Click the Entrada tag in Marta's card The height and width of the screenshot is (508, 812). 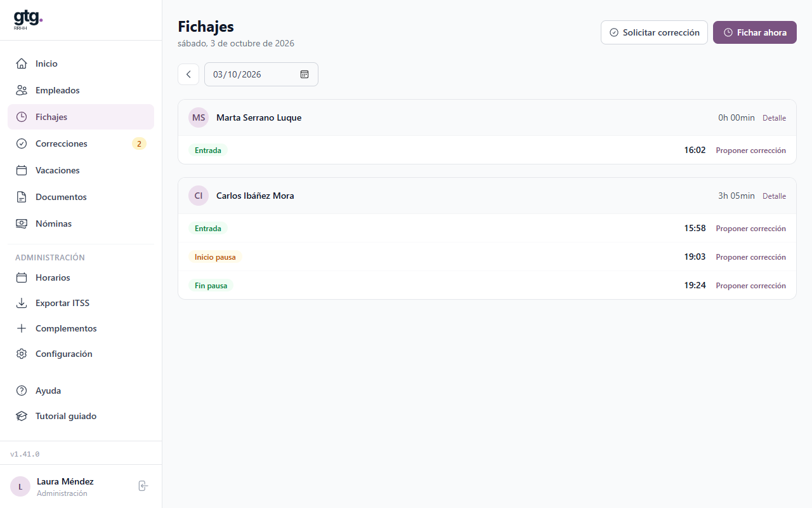pos(208,150)
